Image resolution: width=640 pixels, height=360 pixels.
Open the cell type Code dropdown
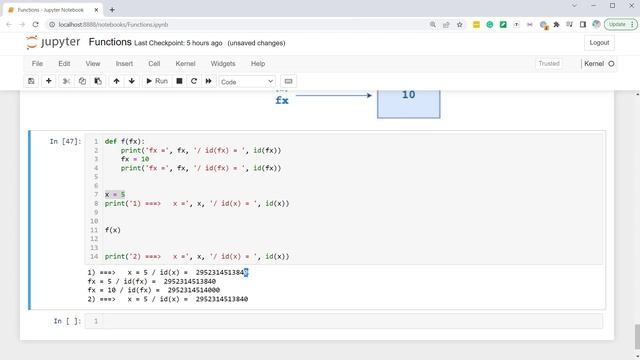(x=247, y=82)
